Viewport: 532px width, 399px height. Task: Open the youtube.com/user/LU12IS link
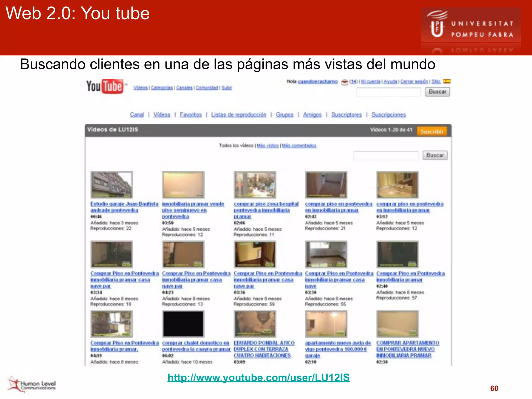pos(258,378)
